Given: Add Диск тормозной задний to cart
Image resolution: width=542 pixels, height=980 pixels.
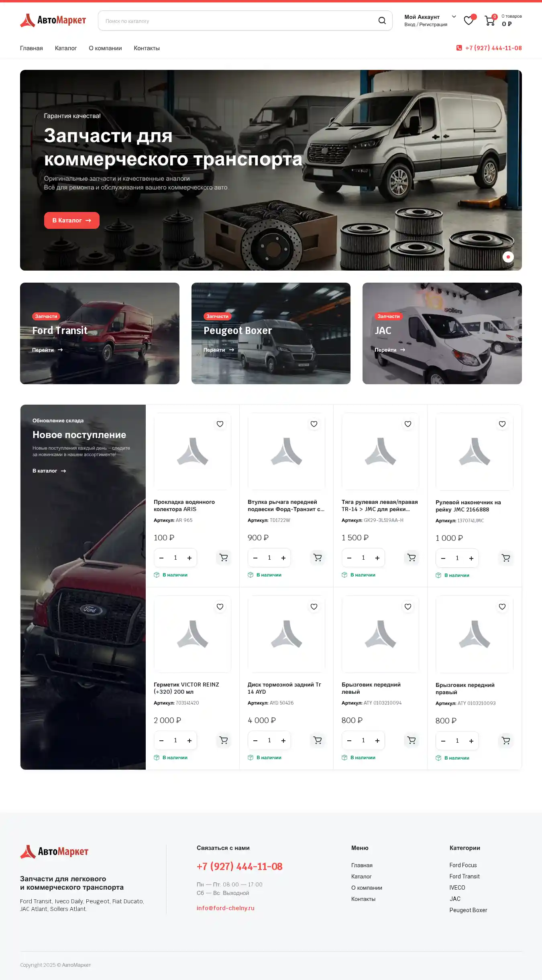Looking at the screenshot, I should (x=318, y=740).
